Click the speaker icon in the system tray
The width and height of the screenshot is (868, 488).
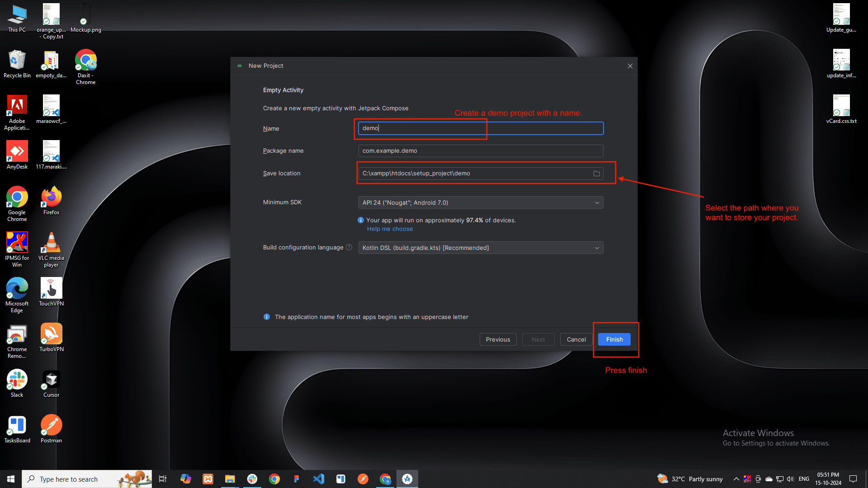pyautogui.click(x=790, y=479)
